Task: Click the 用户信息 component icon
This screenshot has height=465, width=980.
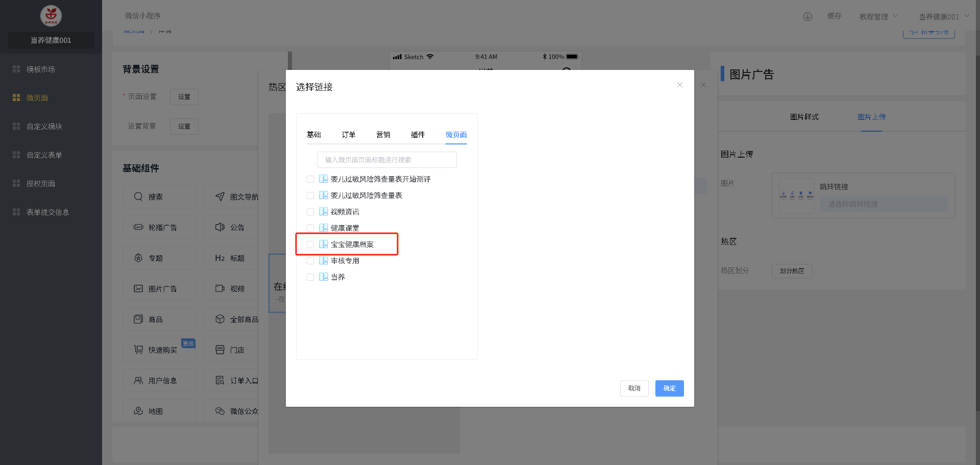Action: click(x=138, y=380)
